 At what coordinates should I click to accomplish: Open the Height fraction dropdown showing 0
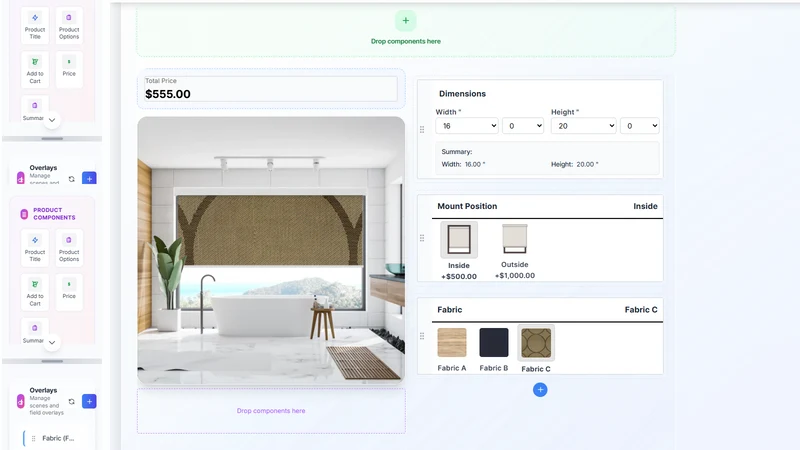pyautogui.click(x=640, y=126)
